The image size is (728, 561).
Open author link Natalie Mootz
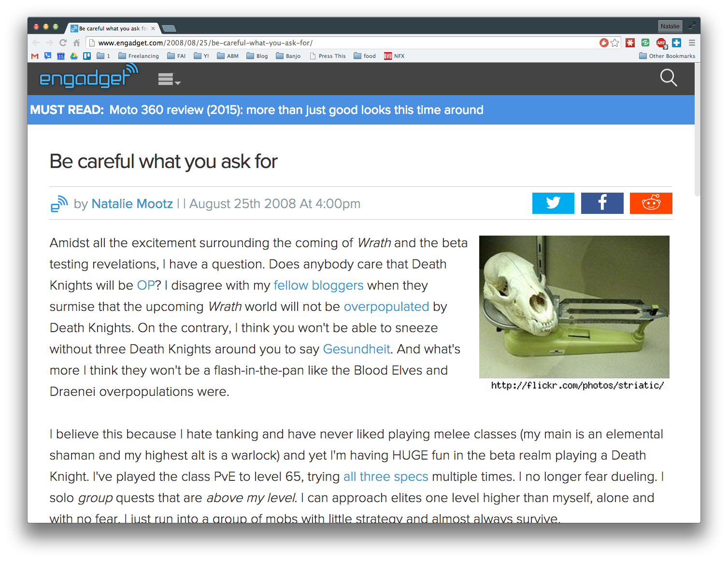tap(132, 204)
